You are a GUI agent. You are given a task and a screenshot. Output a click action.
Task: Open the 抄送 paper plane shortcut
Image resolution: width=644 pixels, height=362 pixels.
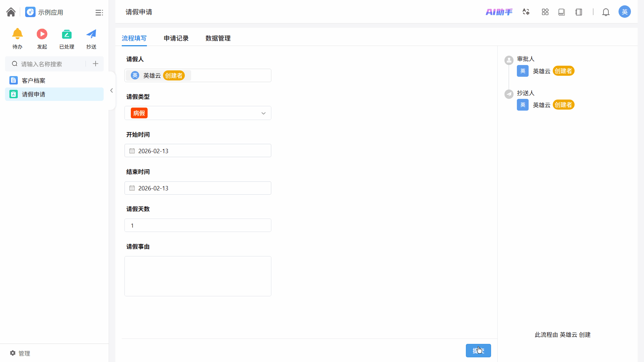click(91, 35)
